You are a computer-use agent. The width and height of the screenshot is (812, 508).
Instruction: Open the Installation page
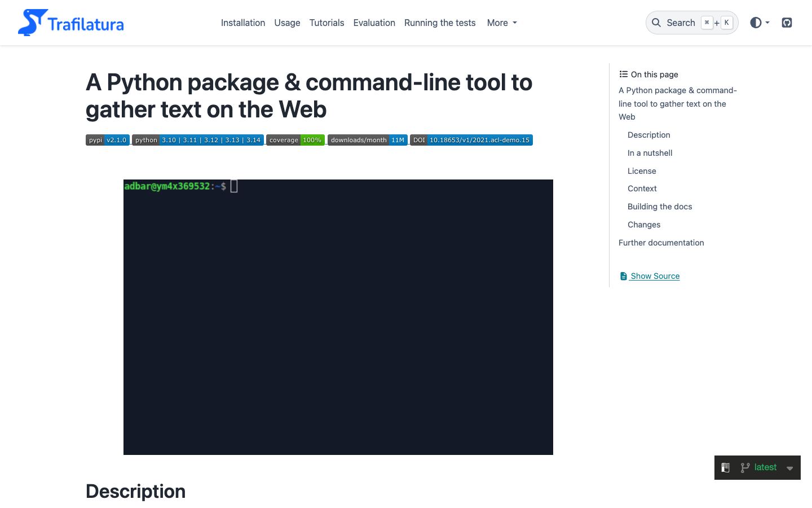pyautogui.click(x=243, y=23)
